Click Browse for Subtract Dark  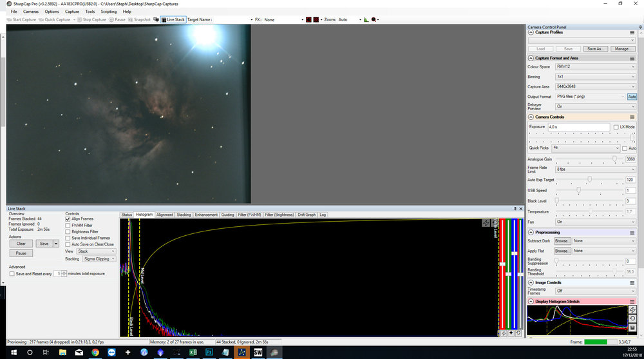(562, 241)
